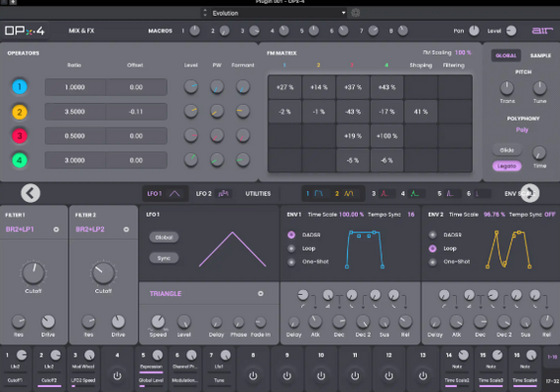The height and width of the screenshot is (392, 560).
Task: Edit operator 2 Offset field -0.11
Action: coord(136,112)
